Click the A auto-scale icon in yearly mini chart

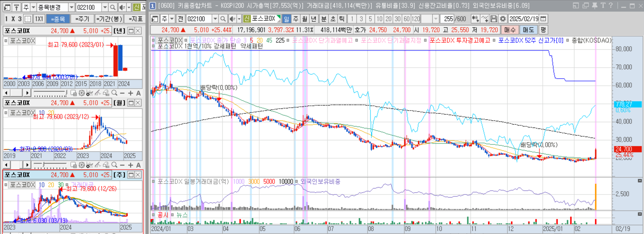coord(138,93)
